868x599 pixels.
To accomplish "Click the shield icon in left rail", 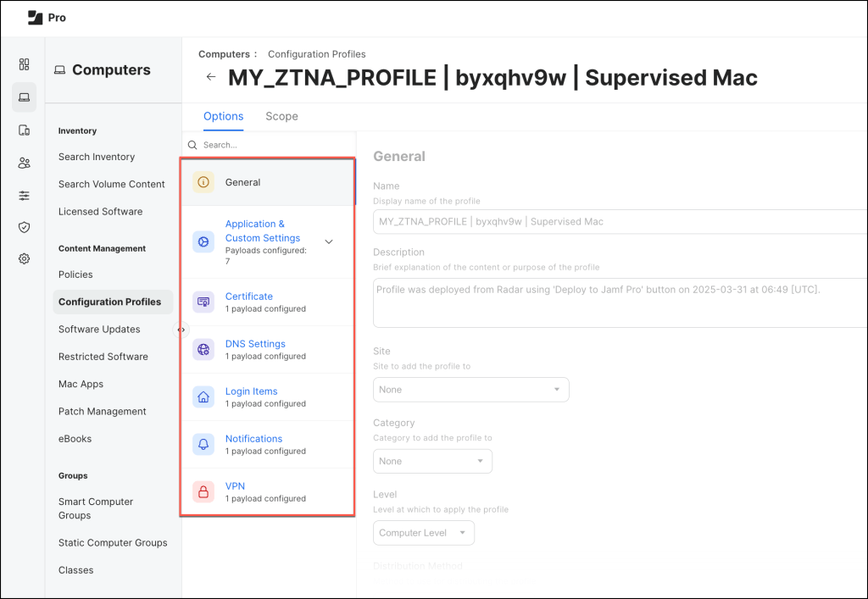I will [24, 227].
